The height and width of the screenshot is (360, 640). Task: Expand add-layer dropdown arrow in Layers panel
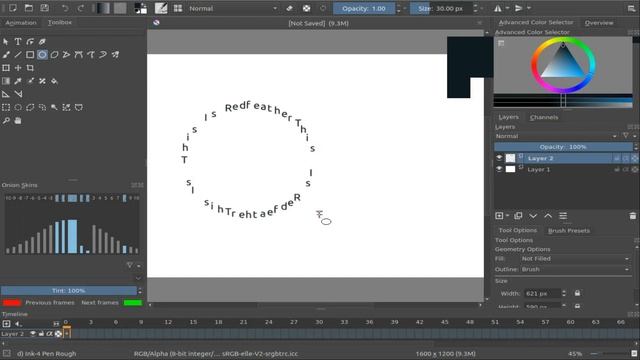click(507, 216)
